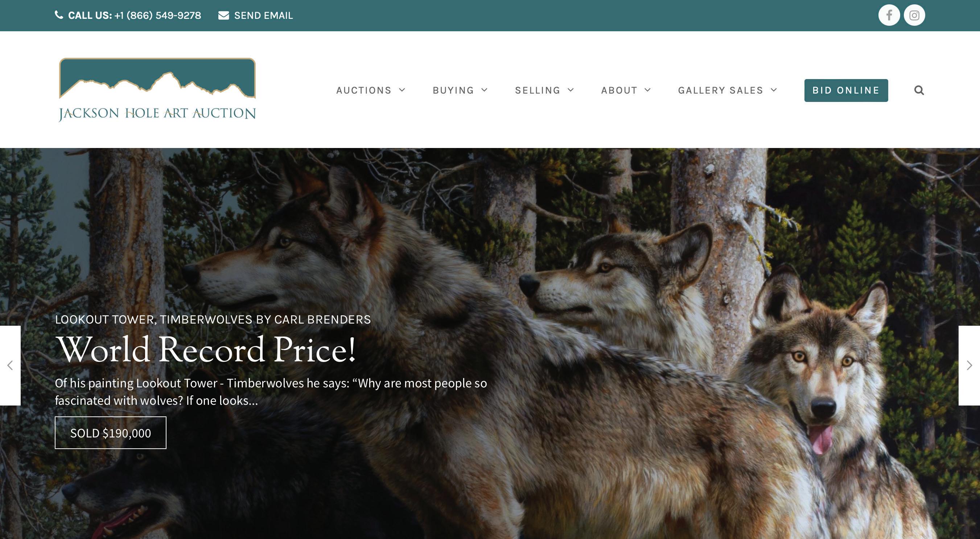Click the Jackson Hole Art Auction logo
The width and height of the screenshot is (980, 539).
(157, 90)
